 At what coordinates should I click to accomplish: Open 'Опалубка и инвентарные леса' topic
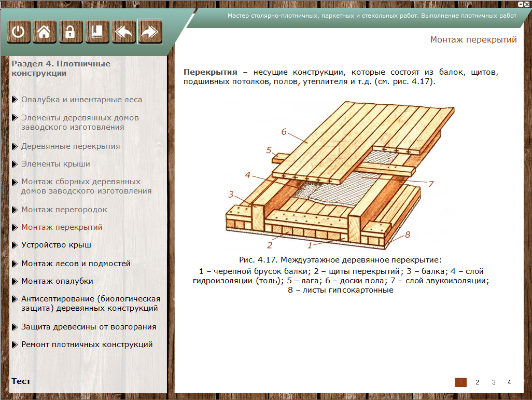pyautogui.click(x=81, y=100)
